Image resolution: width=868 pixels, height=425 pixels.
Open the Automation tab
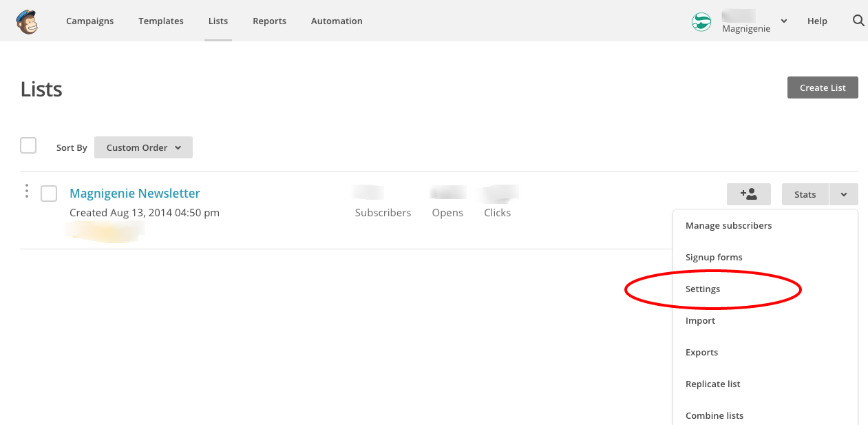click(x=337, y=21)
